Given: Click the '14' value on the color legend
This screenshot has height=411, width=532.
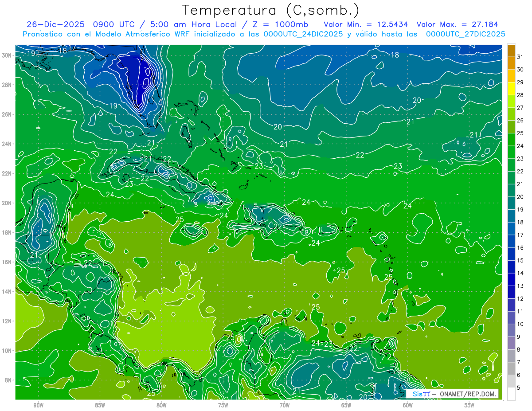Looking at the screenshot, I should pos(520,273).
